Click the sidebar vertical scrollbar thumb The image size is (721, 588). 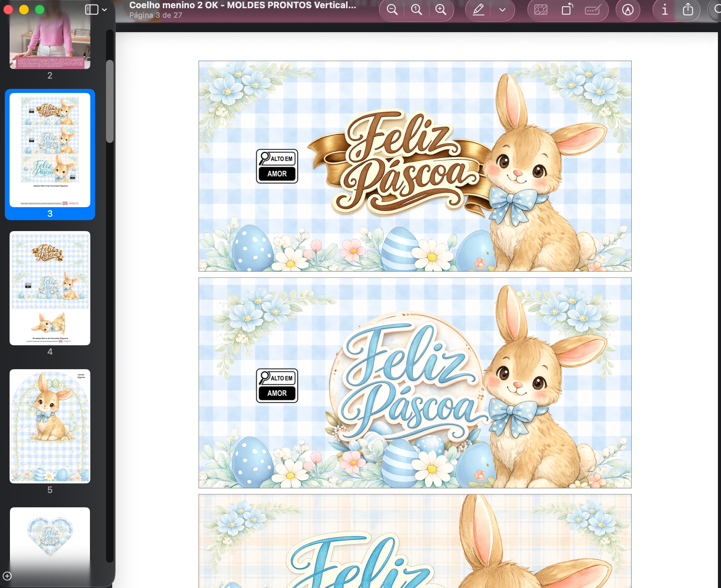coord(109,101)
